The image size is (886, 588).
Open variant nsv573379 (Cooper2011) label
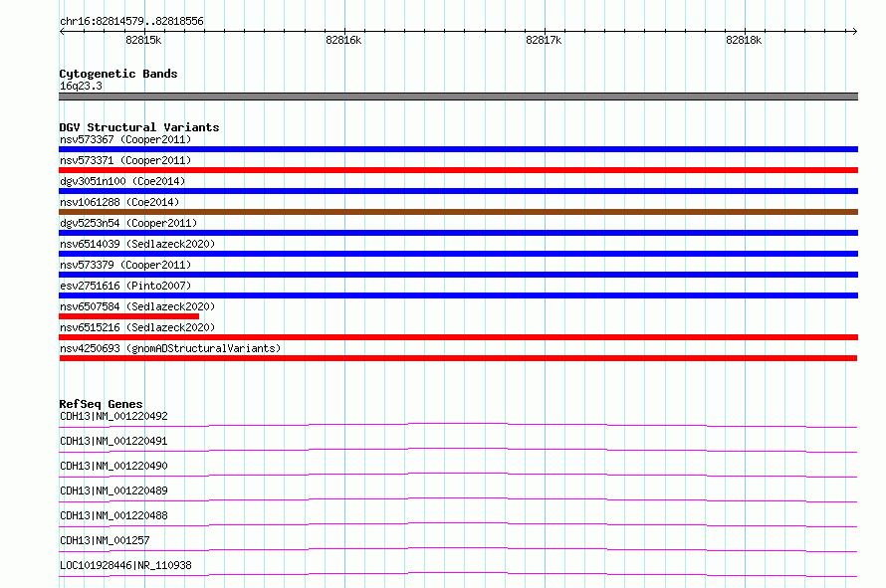[125, 265]
